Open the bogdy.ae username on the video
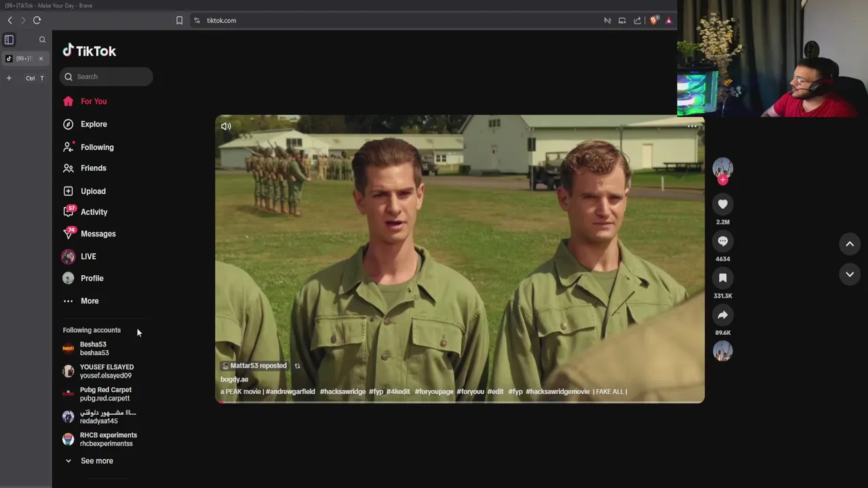868x488 pixels. pos(235,380)
